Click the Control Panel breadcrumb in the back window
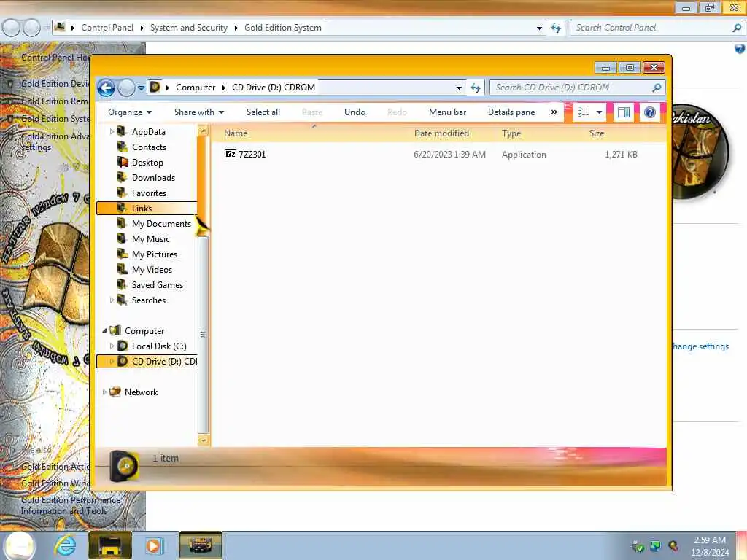Screen dimensions: 747x560 click(107, 28)
